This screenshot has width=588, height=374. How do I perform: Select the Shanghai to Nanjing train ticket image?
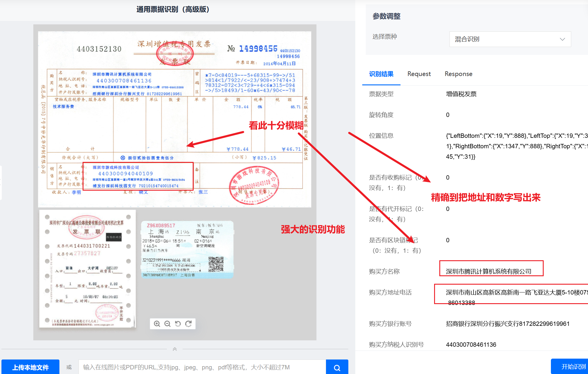click(187, 250)
